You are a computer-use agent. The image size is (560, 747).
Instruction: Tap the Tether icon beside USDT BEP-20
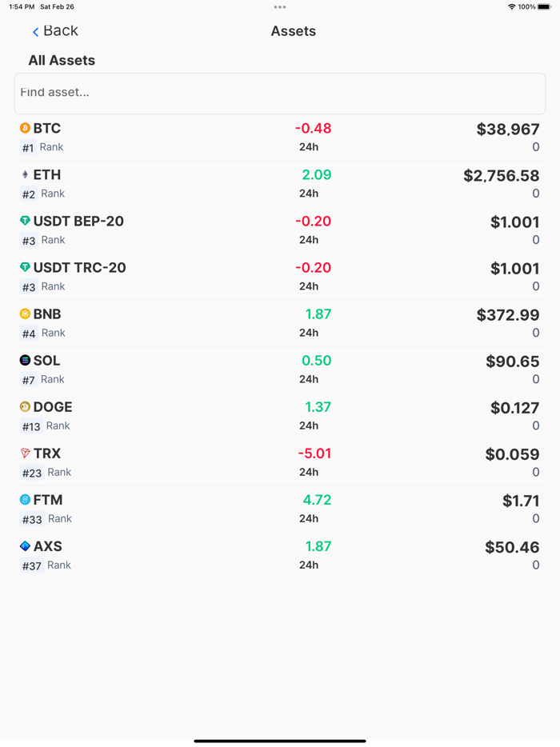[x=23, y=221]
